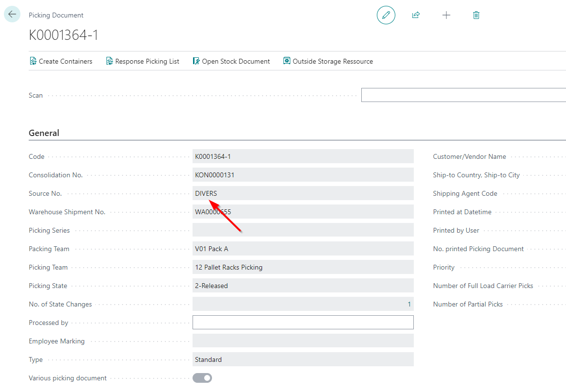Click the Type Standard field

pos(302,359)
